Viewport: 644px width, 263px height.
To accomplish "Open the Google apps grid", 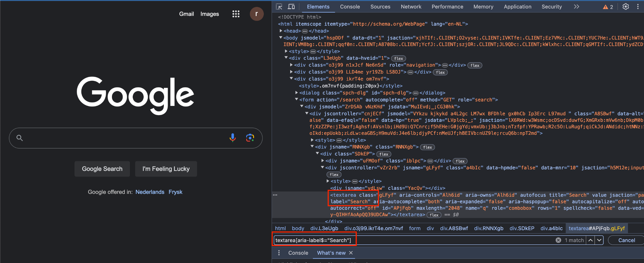I will pos(236,14).
